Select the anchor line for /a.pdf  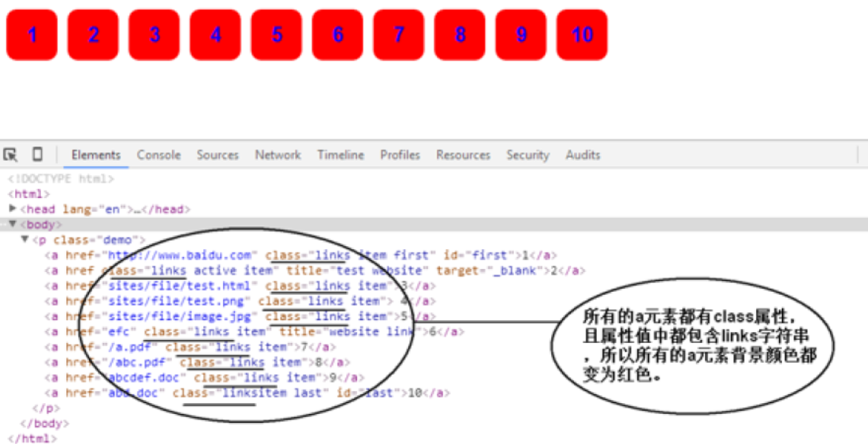191,347
